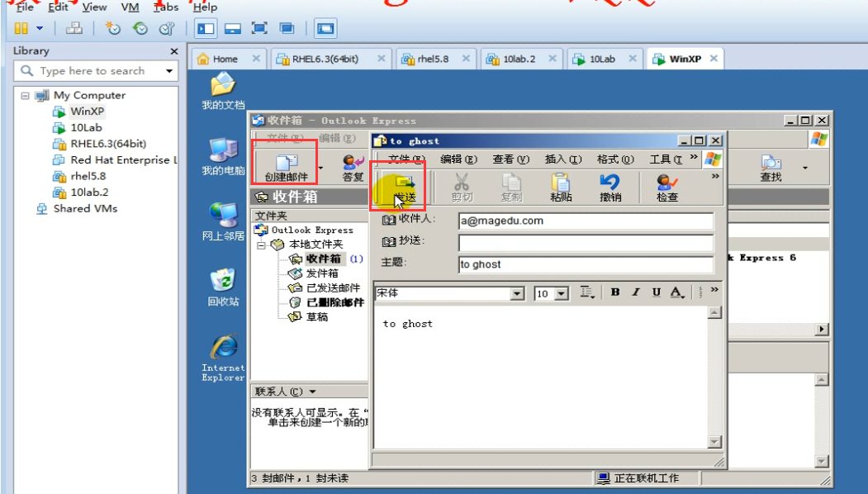868x494 pixels.
Task: Open the compose window Insert (插入) menu
Action: point(563,159)
